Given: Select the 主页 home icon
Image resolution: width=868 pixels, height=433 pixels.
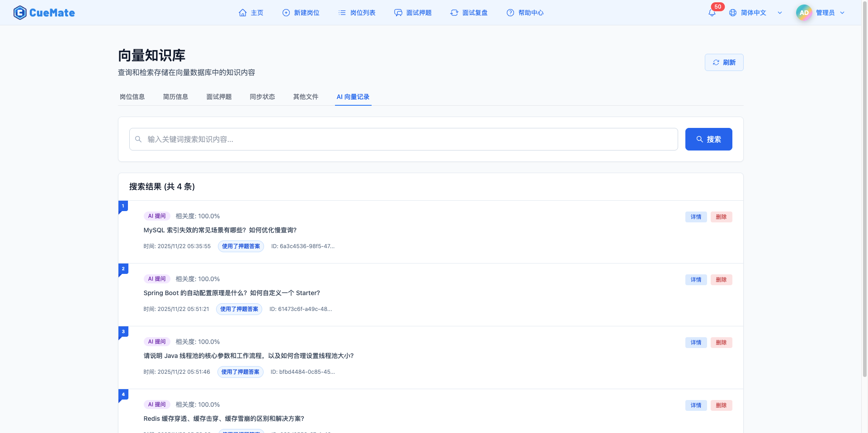Looking at the screenshot, I should click(242, 13).
